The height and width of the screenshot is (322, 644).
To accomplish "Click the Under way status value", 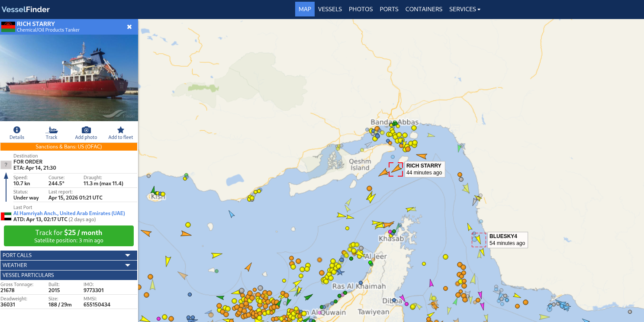I will tap(26, 198).
